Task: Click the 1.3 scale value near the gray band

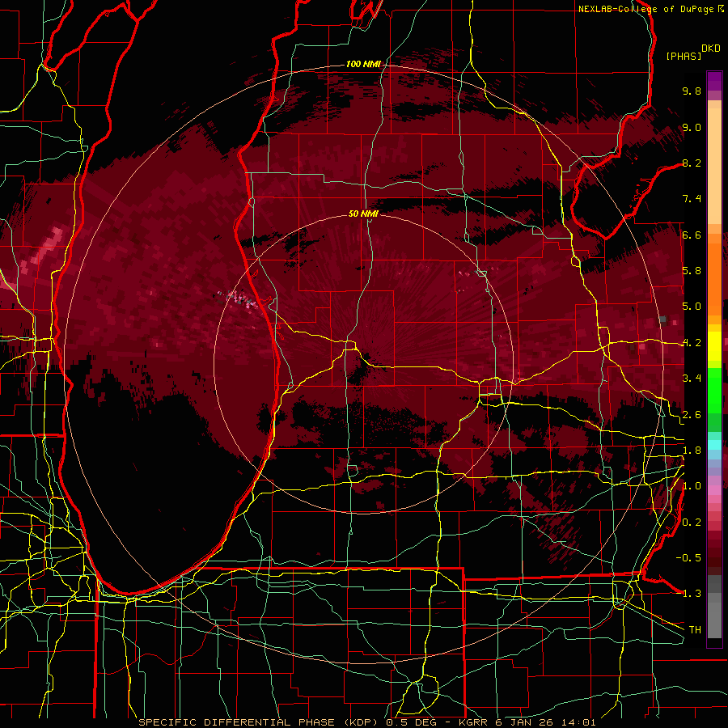Action: (x=692, y=594)
